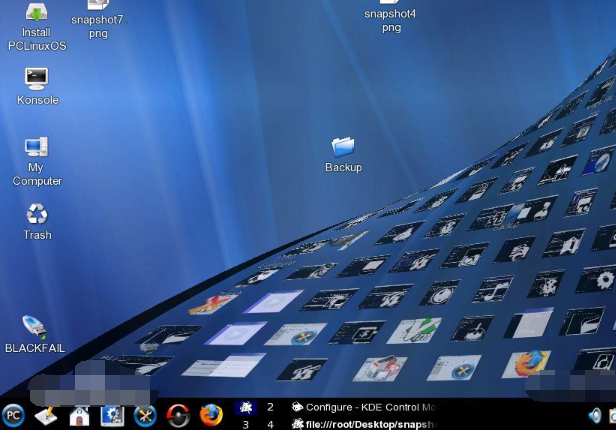Open the control center icon beside Home
616x430 pixels.
point(112,415)
